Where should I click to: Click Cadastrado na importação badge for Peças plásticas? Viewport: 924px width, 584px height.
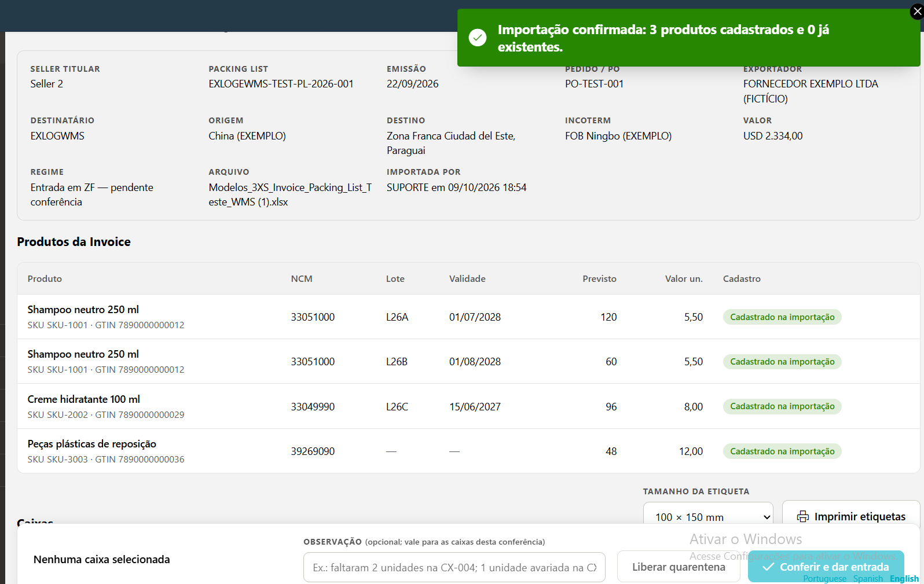(x=782, y=451)
